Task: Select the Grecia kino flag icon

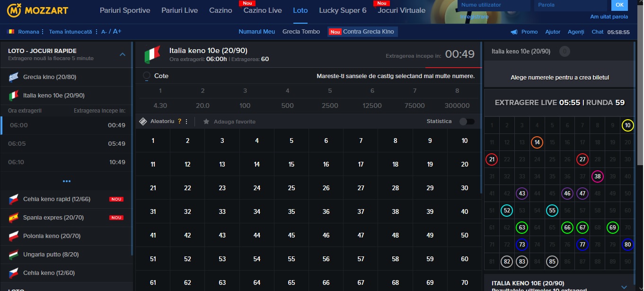Action: (x=14, y=77)
